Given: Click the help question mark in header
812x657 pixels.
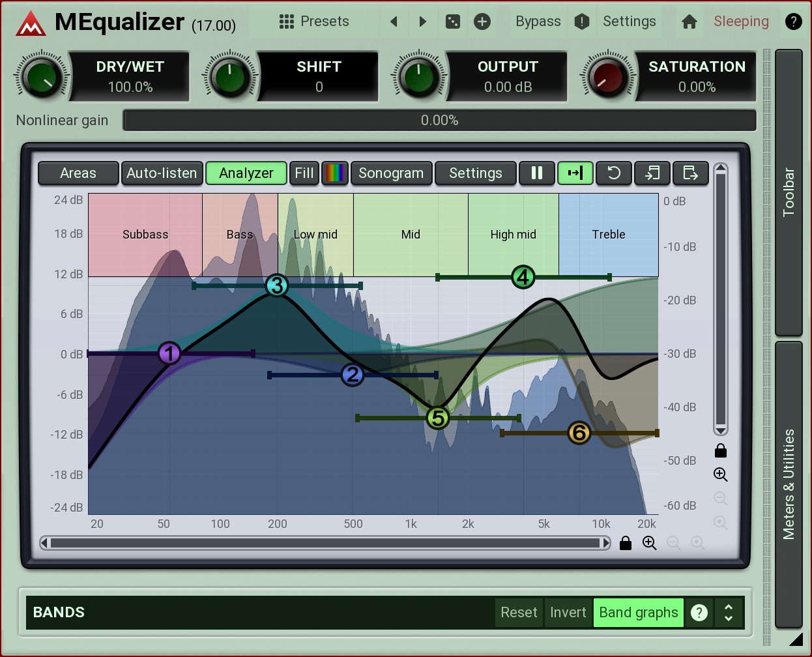Looking at the screenshot, I should pyautogui.click(x=793, y=22).
